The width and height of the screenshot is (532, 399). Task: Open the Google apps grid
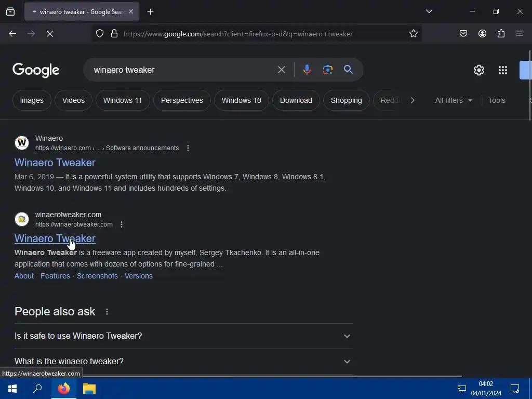[503, 70]
